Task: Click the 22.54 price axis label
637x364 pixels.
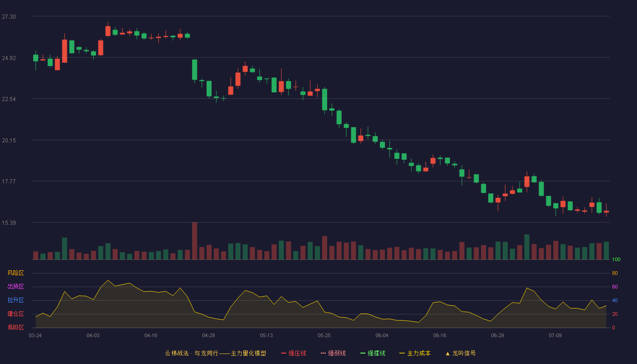Action: click(9, 99)
